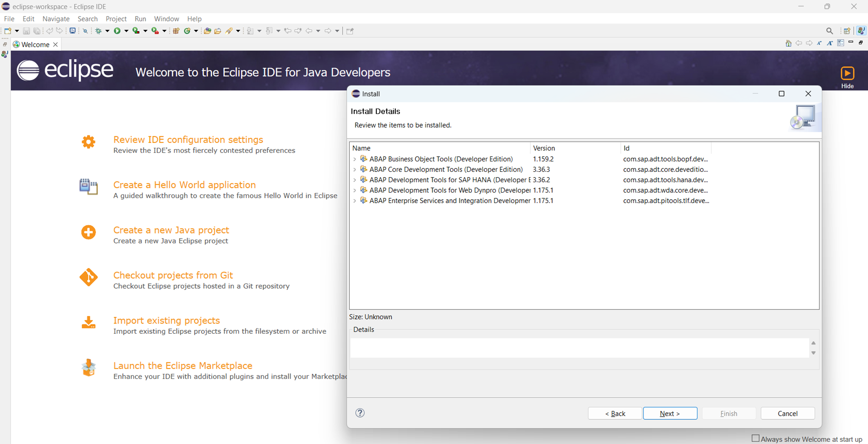Expand ABAP Business Object Tools tree item

[355, 159]
